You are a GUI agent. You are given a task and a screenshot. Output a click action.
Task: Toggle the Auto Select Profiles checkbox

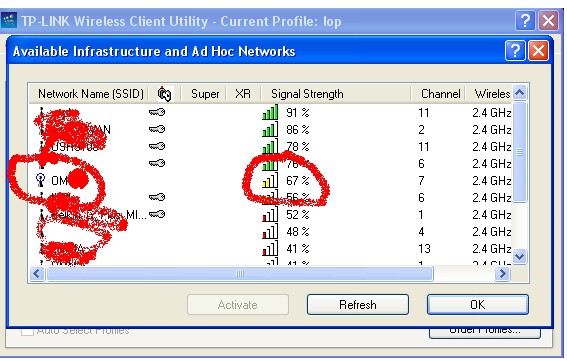coord(27,331)
